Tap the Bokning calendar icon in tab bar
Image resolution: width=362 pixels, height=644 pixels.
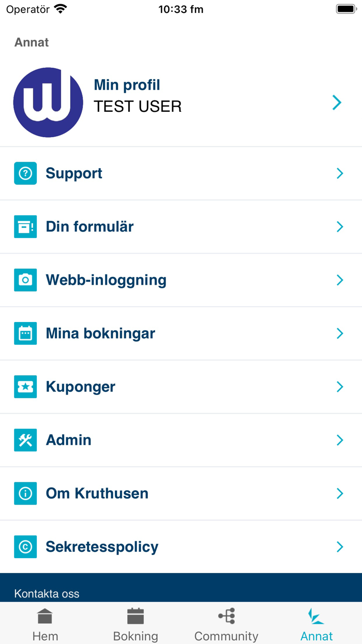pos(135,617)
